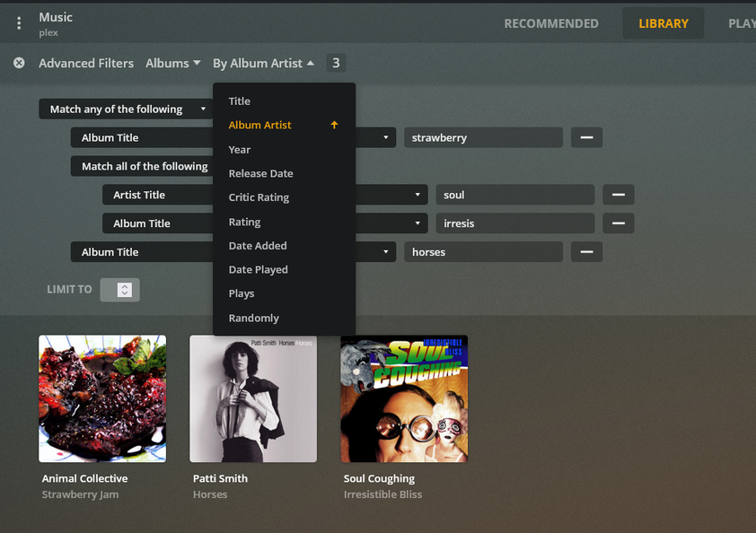The height and width of the screenshot is (533, 756).
Task: Sort by Title
Action: pos(284,101)
